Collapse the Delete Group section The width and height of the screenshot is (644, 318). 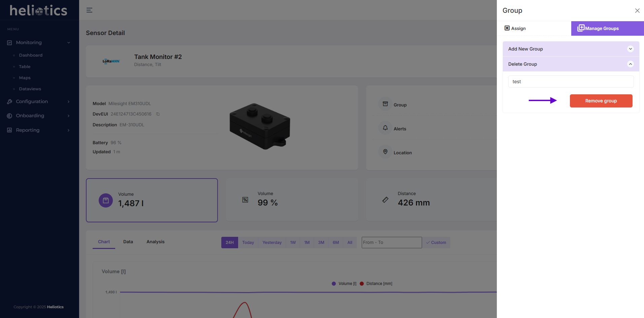[x=571, y=64]
